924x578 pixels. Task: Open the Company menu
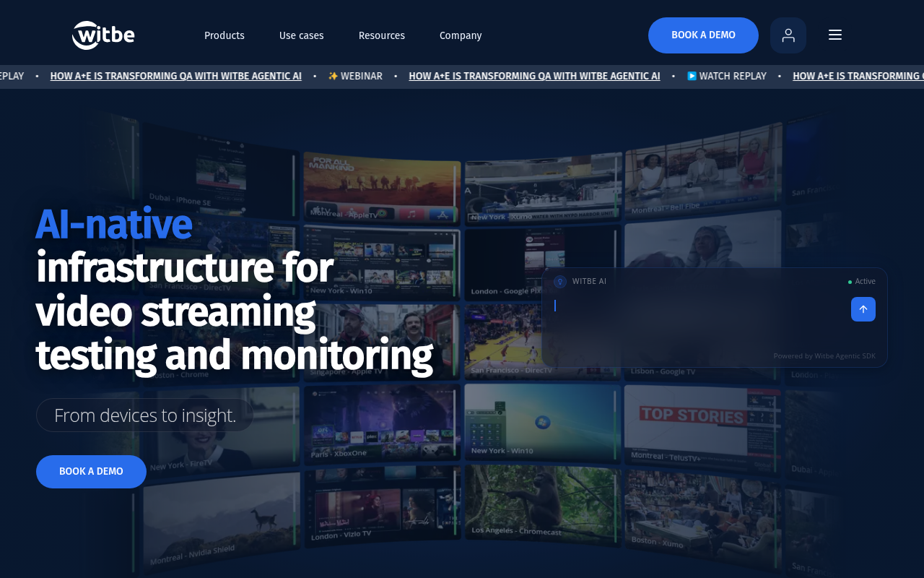[461, 35]
